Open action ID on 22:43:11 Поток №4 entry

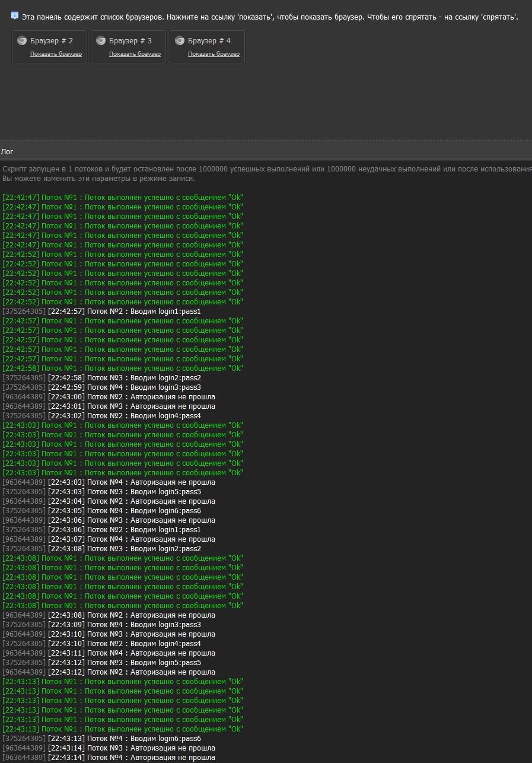(24, 653)
